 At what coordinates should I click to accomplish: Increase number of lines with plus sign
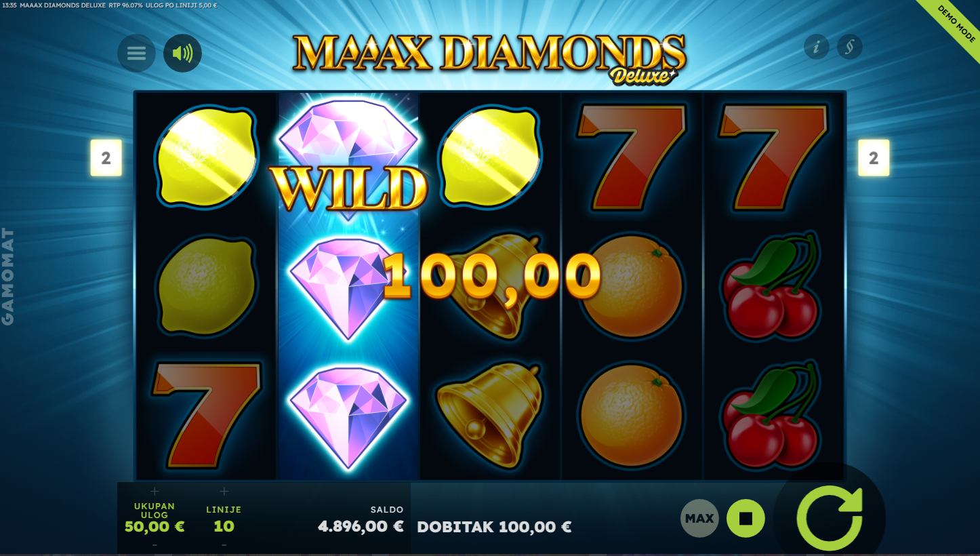click(224, 491)
